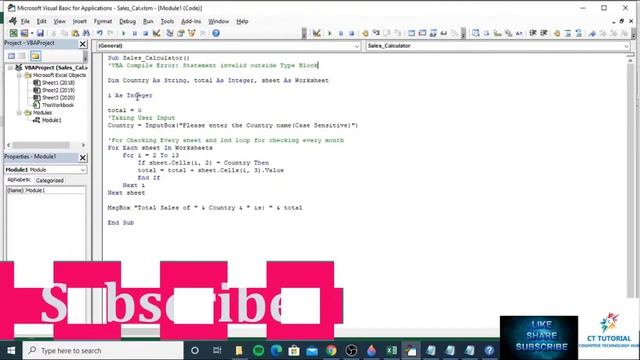
Task: Click the Outdent icon
Action: click(544, 33)
